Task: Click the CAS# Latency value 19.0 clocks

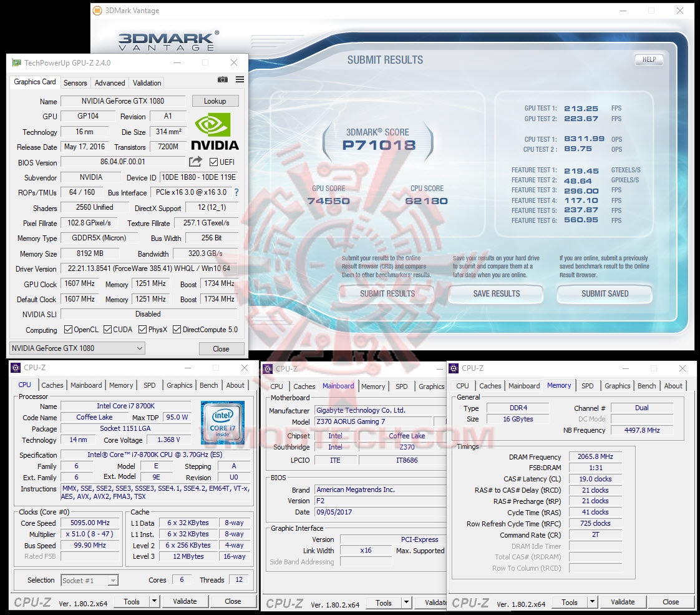Action: pyautogui.click(x=596, y=479)
